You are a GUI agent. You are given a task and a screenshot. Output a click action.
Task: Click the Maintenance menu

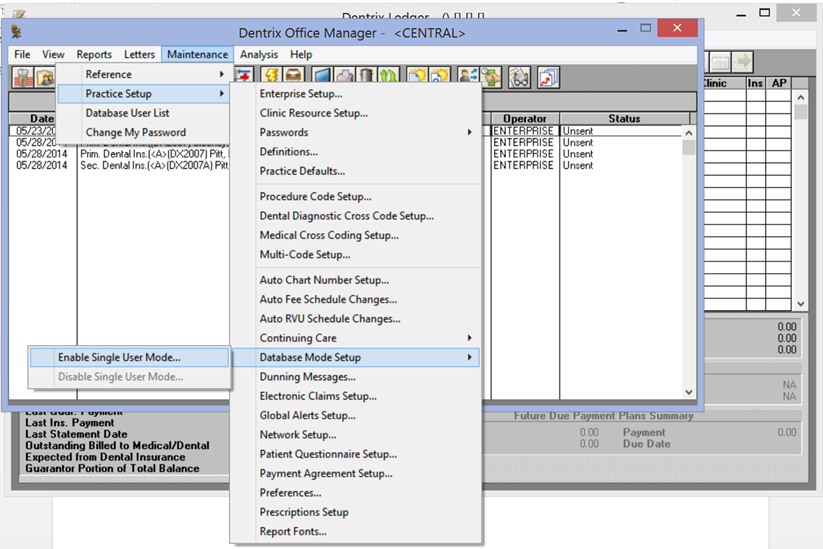click(x=197, y=55)
